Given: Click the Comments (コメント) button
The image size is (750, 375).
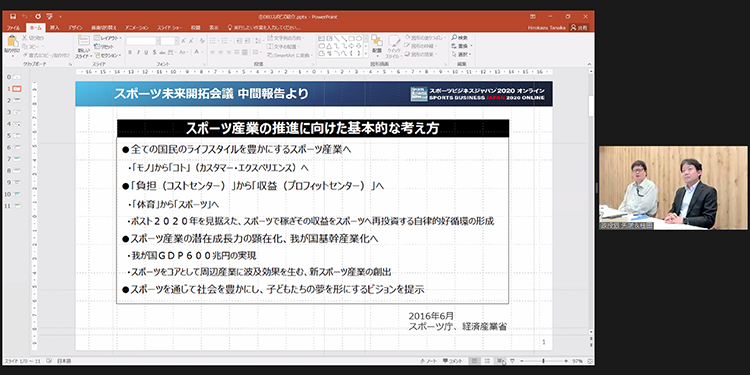Looking at the screenshot, I should tap(452, 361).
